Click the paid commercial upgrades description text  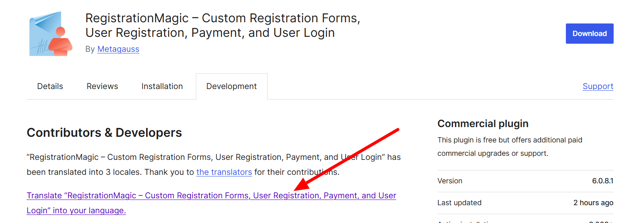(x=509, y=147)
